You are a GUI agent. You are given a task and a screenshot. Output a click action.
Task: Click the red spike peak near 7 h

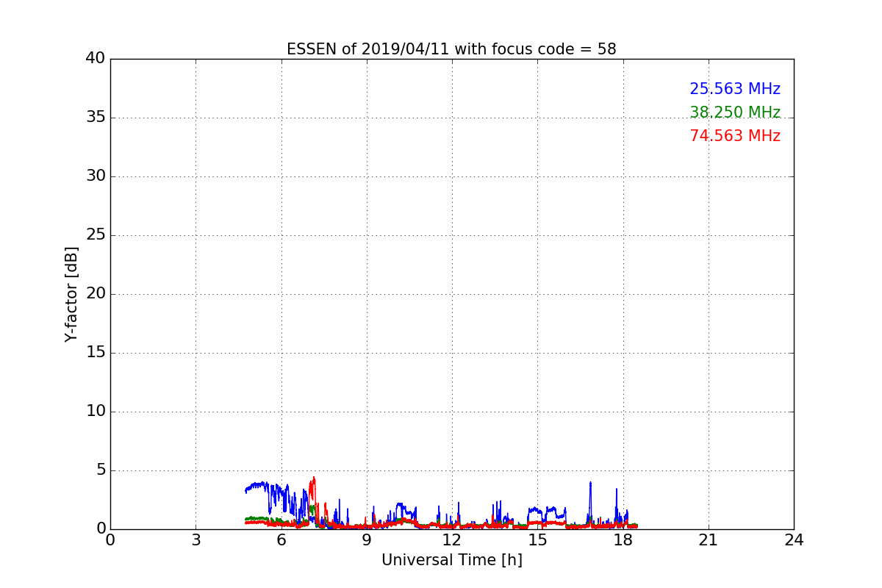[314, 478]
